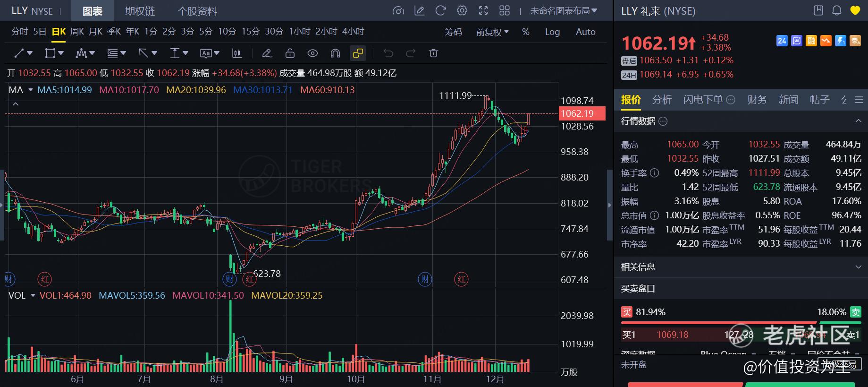Image resolution: width=868 pixels, height=387 pixels.
Task: Open chart settings gear icon
Action: tap(462, 10)
